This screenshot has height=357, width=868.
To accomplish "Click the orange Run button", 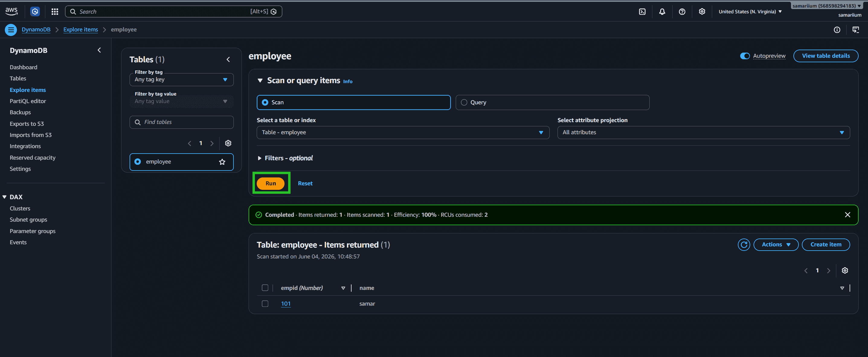I will point(271,183).
